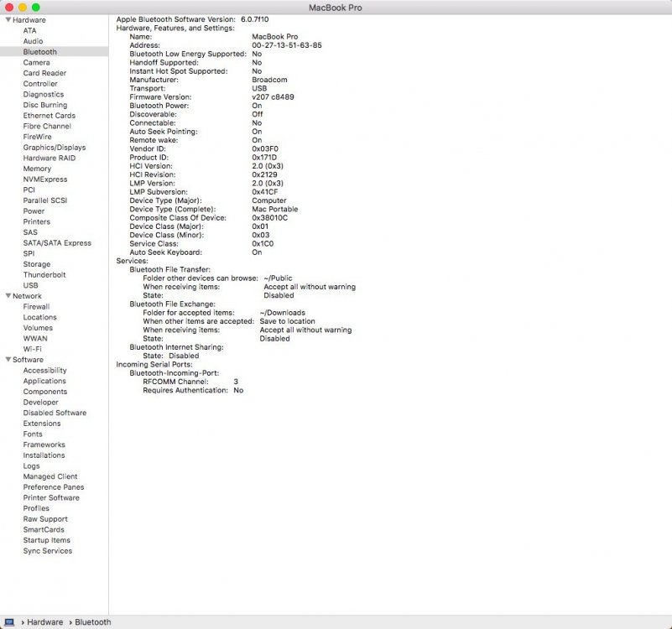Open Graphics/Displays info
Image resolution: width=672 pixels, height=629 pixels.
tap(55, 148)
